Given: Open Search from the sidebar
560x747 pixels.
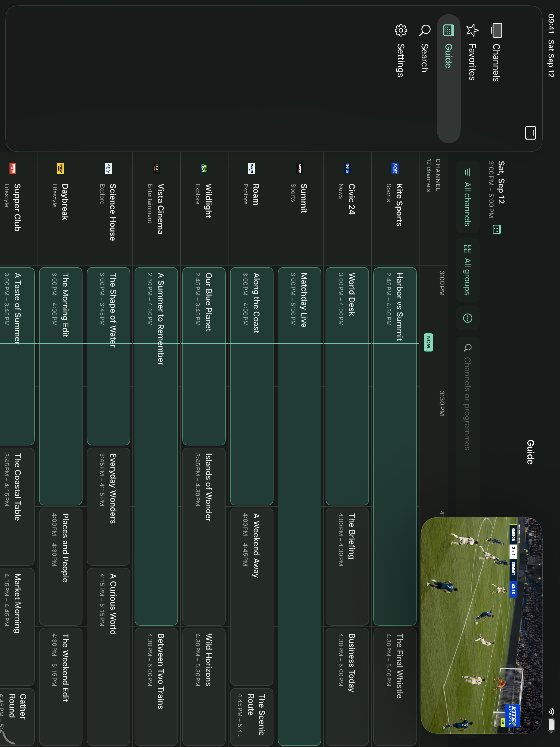Looking at the screenshot, I should 425,78.
